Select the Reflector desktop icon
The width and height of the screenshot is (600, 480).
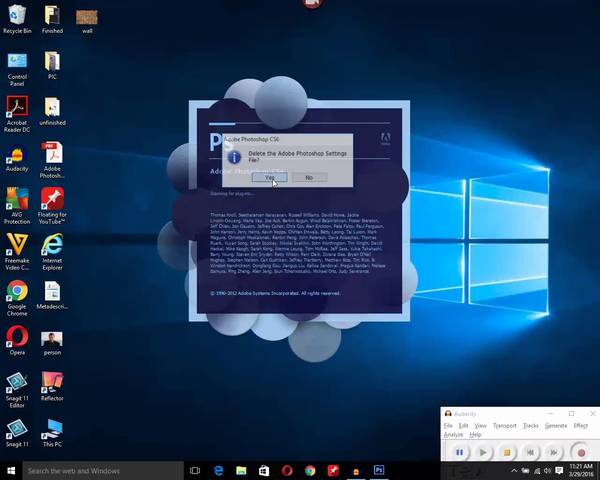52,387
